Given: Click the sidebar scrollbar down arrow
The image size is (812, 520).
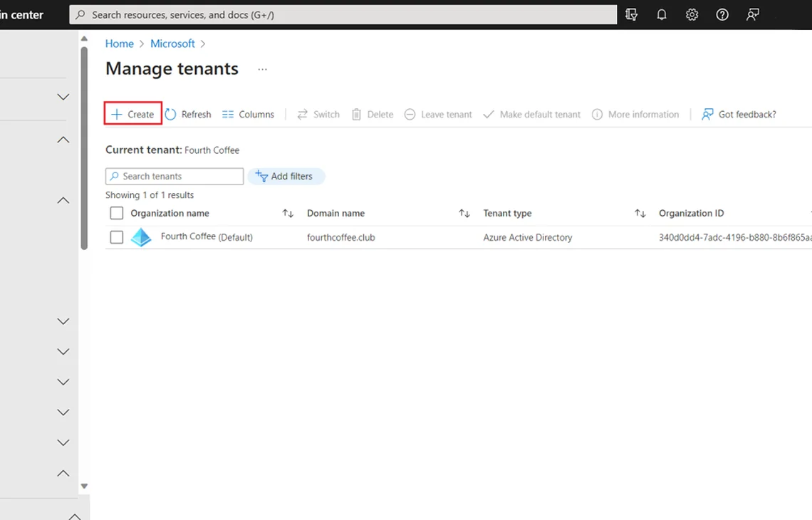Looking at the screenshot, I should 85,487.
